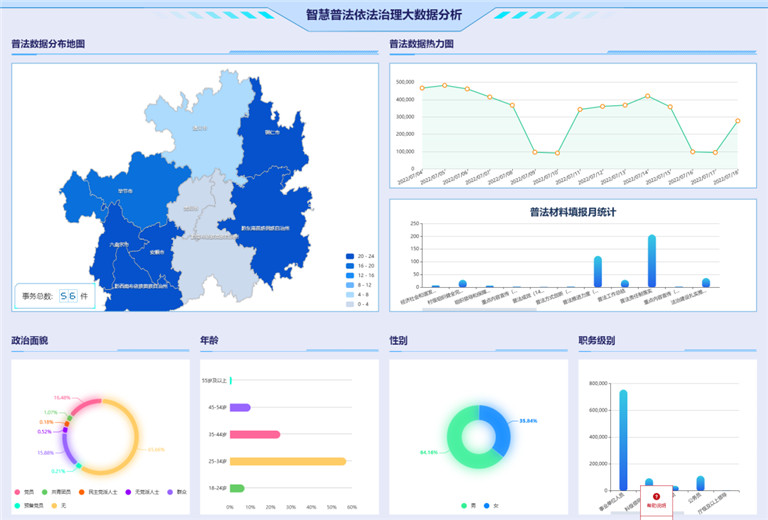Viewport: 768px width, 520px height.
Task: Click the 25-34岁 yellow age bar
Action: pos(288,461)
